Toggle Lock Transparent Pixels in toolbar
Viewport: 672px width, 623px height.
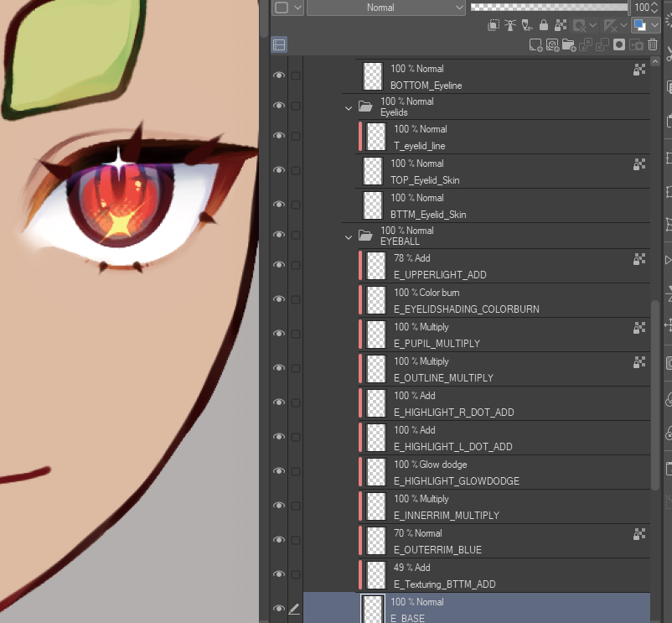(x=561, y=25)
